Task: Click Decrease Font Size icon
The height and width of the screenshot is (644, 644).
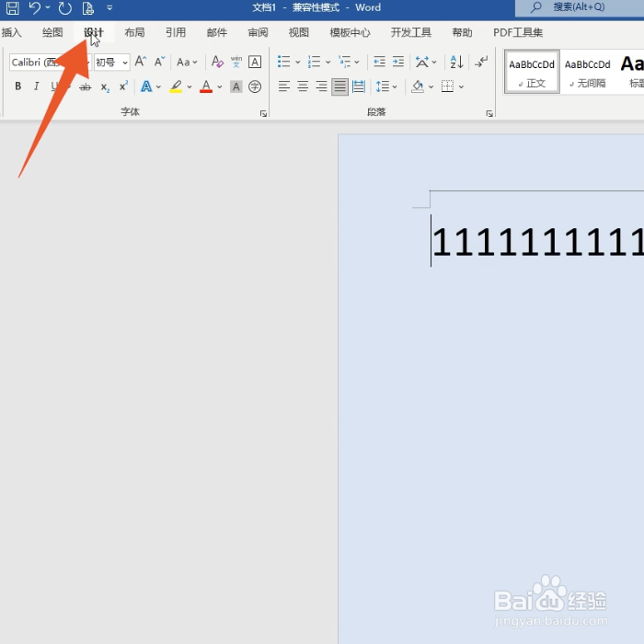Action: 159,62
